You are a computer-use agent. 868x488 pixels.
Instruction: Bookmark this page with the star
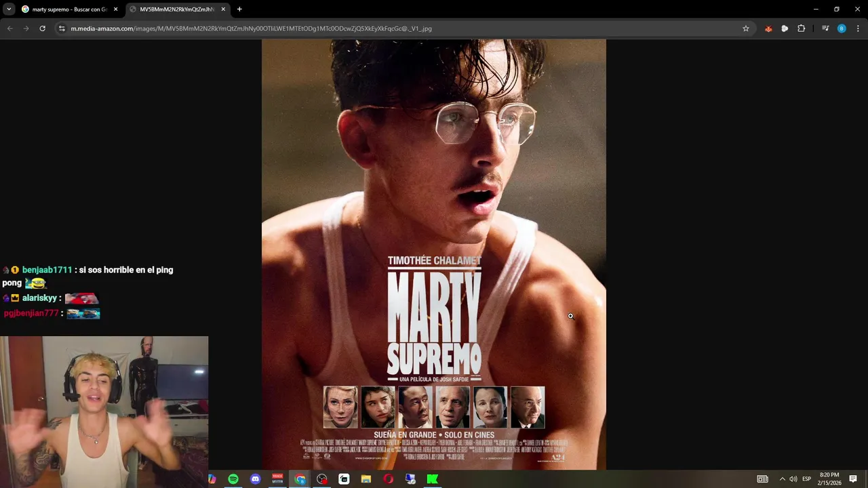(746, 28)
